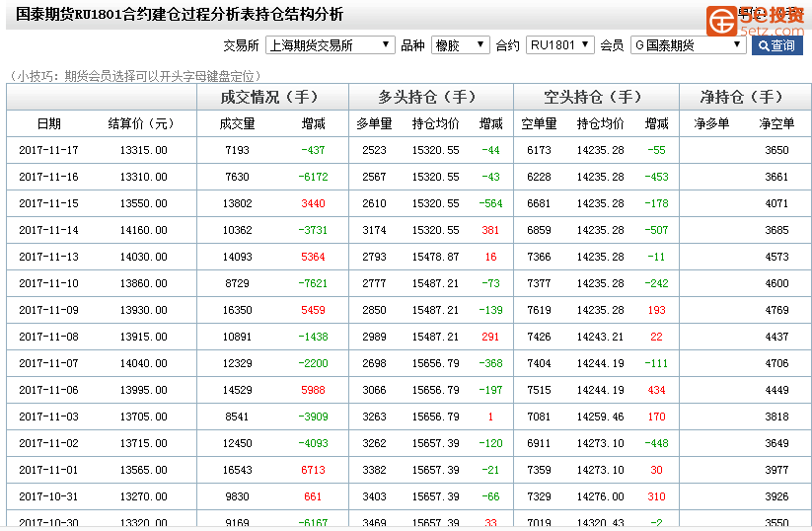Click red volume change value 5364
Screen dimensions: 812x531
pos(313,257)
